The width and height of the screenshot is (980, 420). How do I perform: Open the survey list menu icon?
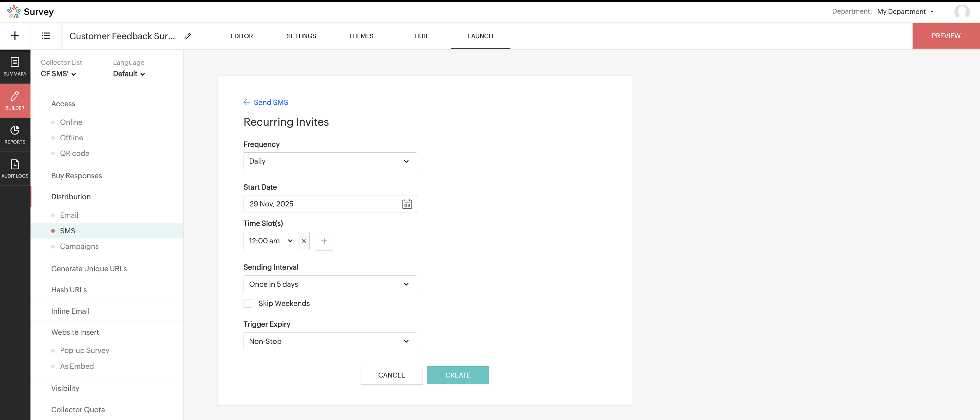point(46,36)
